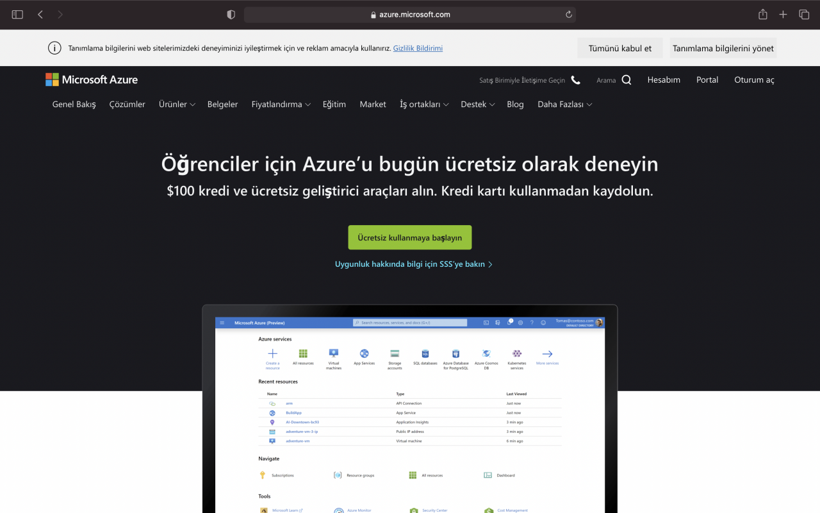Expand the Daha Fazlası dropdown

tap(564, 104)
